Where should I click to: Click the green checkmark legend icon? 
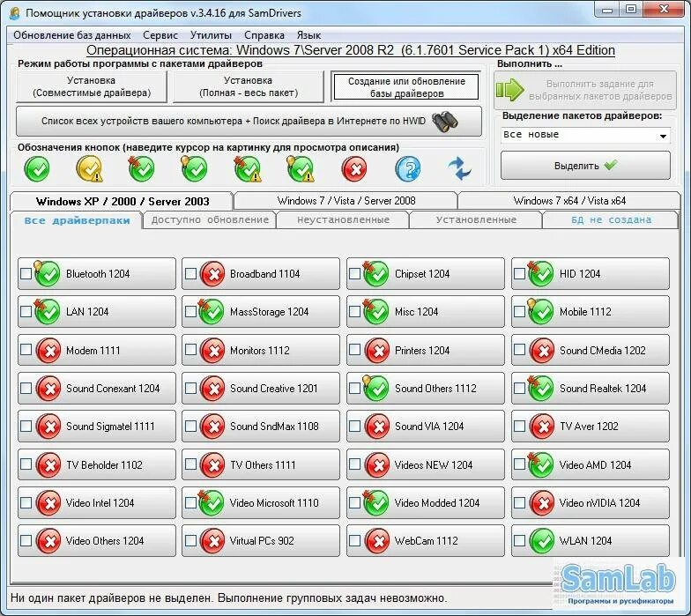[x=37, y=169]
